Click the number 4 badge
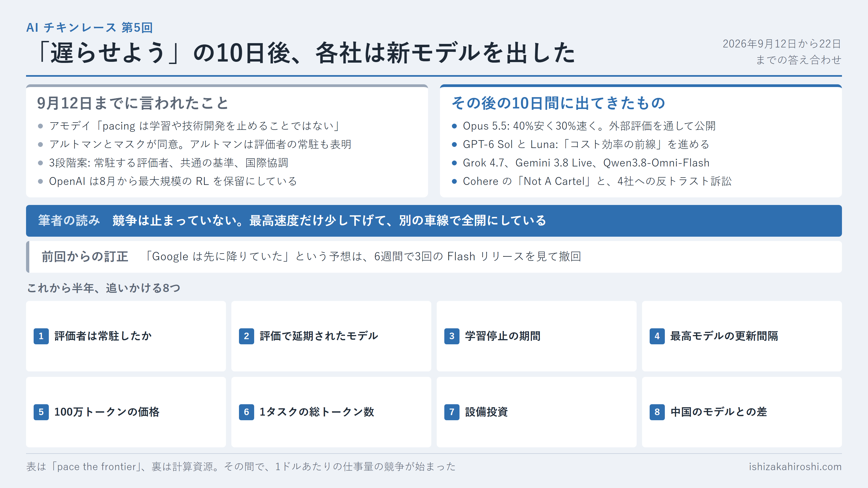Image resolution: width=868 pixels, height=488 pixels. pos(657,336)
